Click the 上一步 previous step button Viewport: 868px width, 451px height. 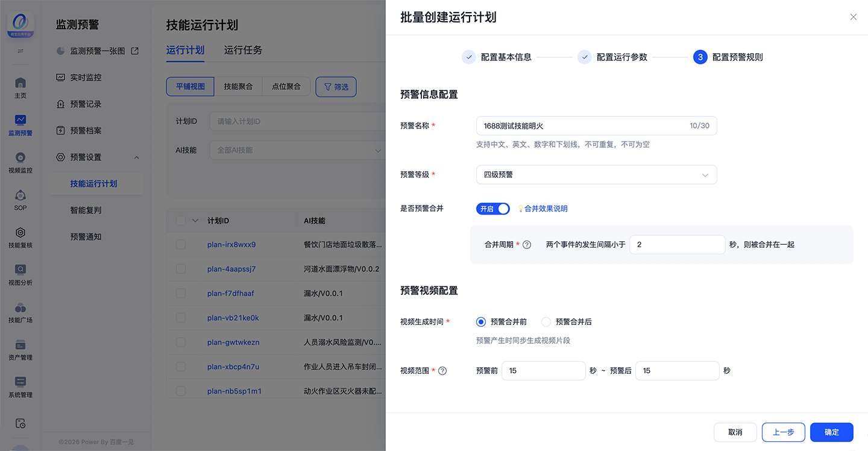784,432
